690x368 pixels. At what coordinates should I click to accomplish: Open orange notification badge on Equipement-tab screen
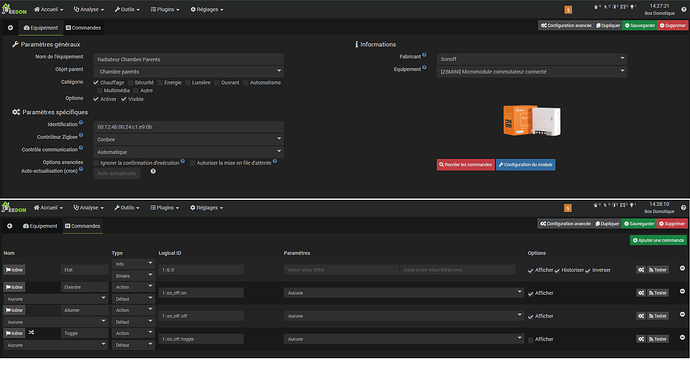pyautogui.click(x=568, y=10)
